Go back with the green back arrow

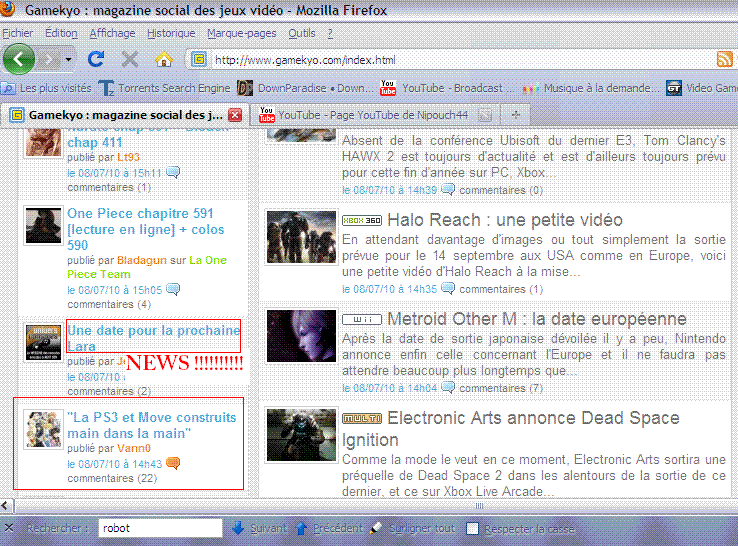click(19, 59)
